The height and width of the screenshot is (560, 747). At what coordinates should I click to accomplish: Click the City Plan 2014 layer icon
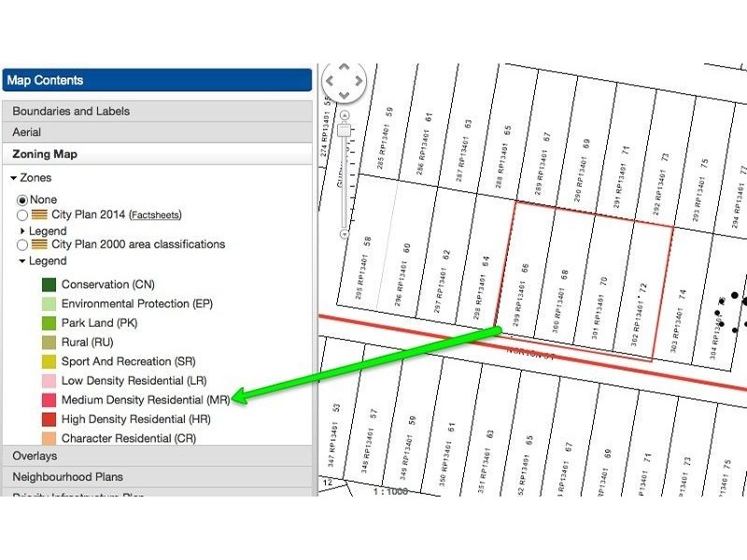pos(40,215)
